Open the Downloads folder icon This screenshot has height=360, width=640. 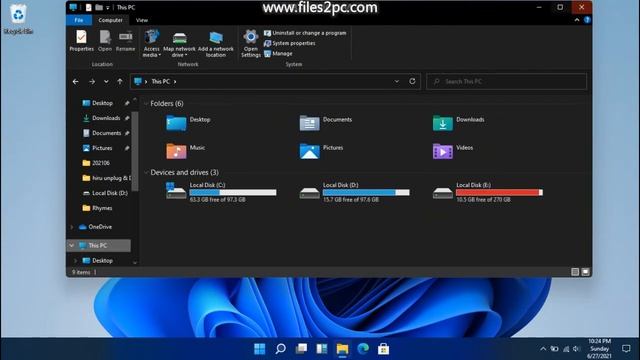(x=443, y=123)
